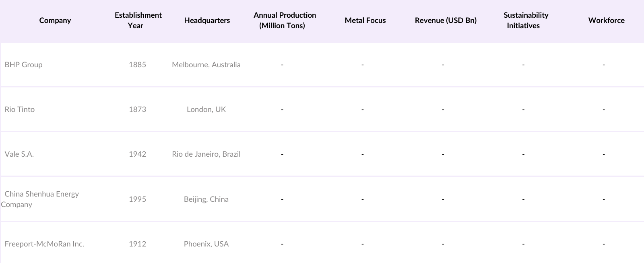644x263 pixels.
Task: Select the Phoenix, USA headquarters cell
Action: [206, 244]
